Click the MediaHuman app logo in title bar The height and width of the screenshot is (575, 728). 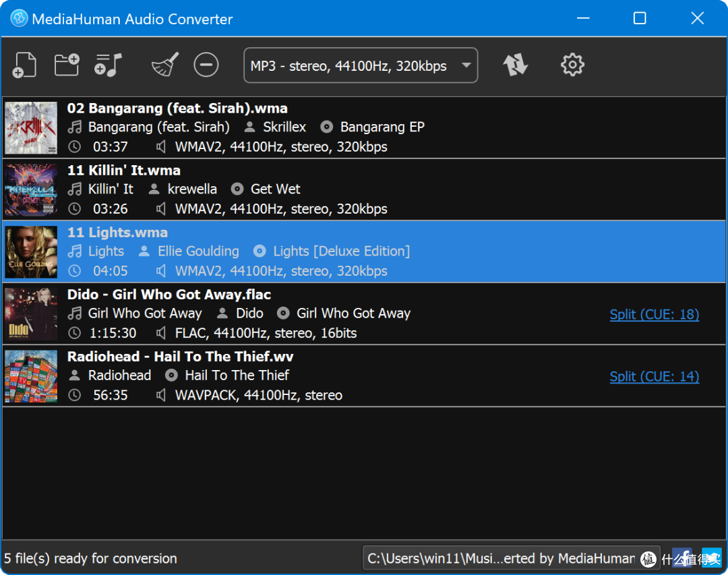tap(19, 19)
